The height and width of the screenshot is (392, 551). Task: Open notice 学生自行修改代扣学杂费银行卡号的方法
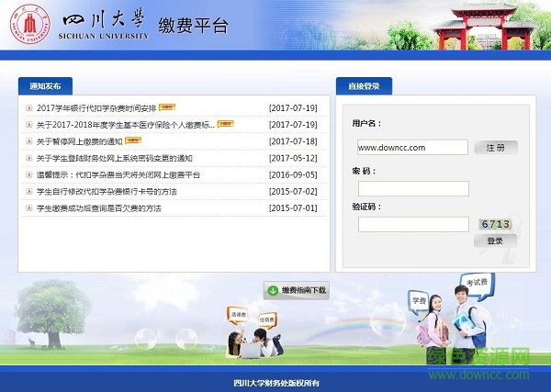(107, 192)
